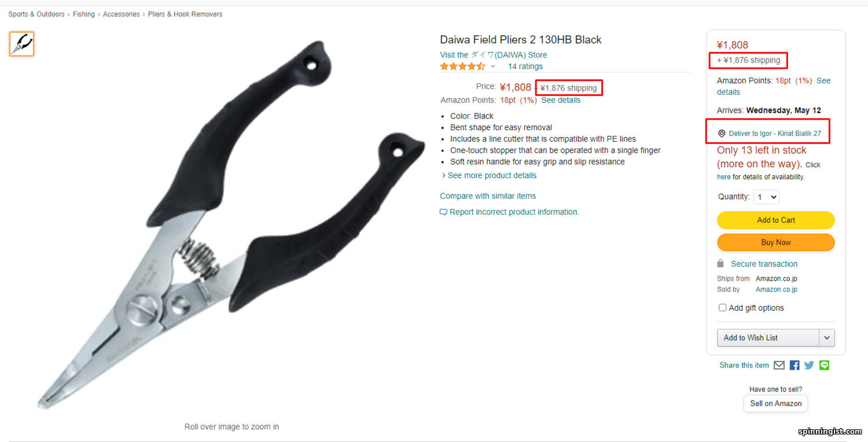Click the Buy Now button
The image size is (868, 442).
point(776,242)
